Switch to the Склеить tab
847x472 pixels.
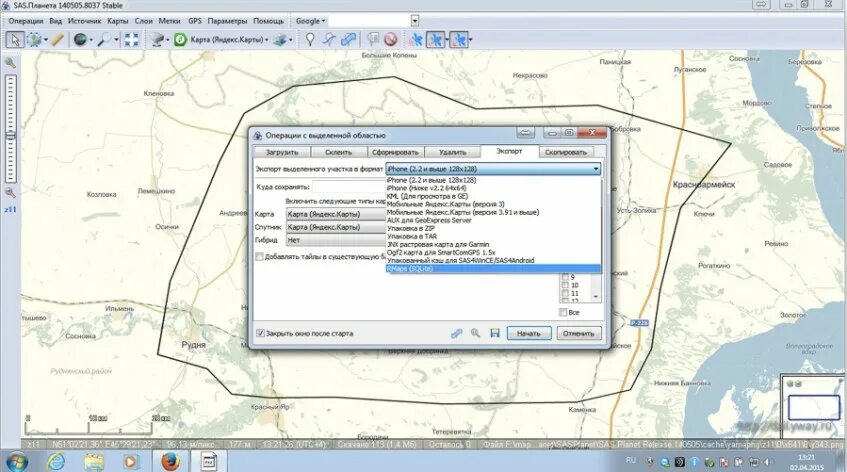tap(339, 152)
